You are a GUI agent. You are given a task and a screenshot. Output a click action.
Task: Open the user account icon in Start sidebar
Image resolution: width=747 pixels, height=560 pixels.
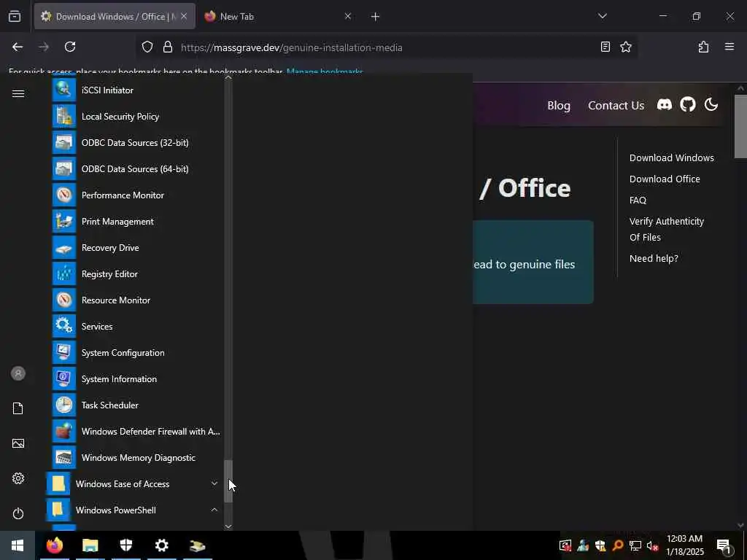tap(18, 373)
